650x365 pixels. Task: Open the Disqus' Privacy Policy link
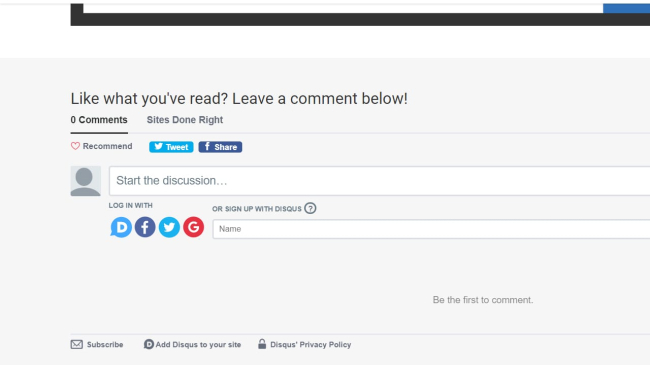tap(305, 344)
